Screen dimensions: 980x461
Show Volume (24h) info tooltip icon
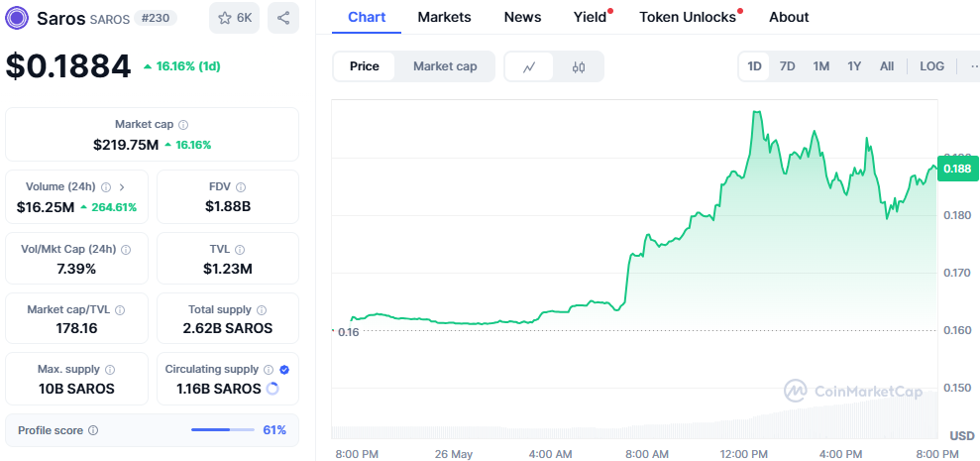coord(106,187)
